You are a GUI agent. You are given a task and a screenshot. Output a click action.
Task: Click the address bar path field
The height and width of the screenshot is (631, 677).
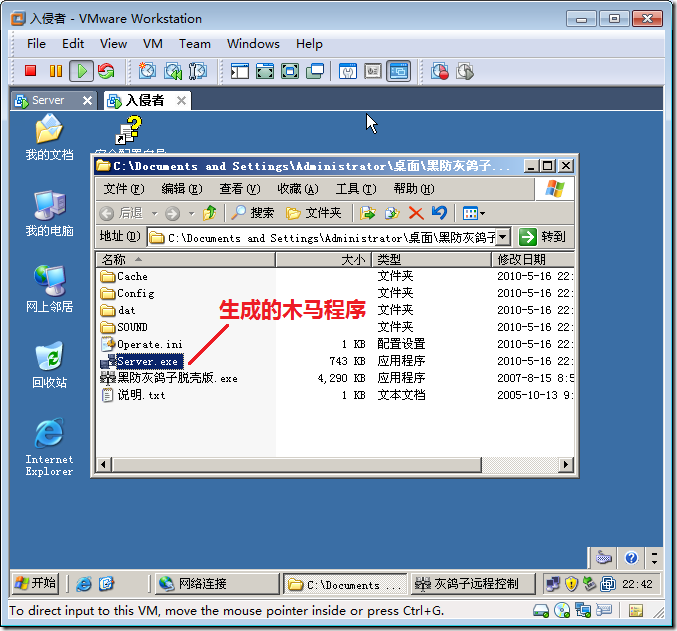click(322, 237)
